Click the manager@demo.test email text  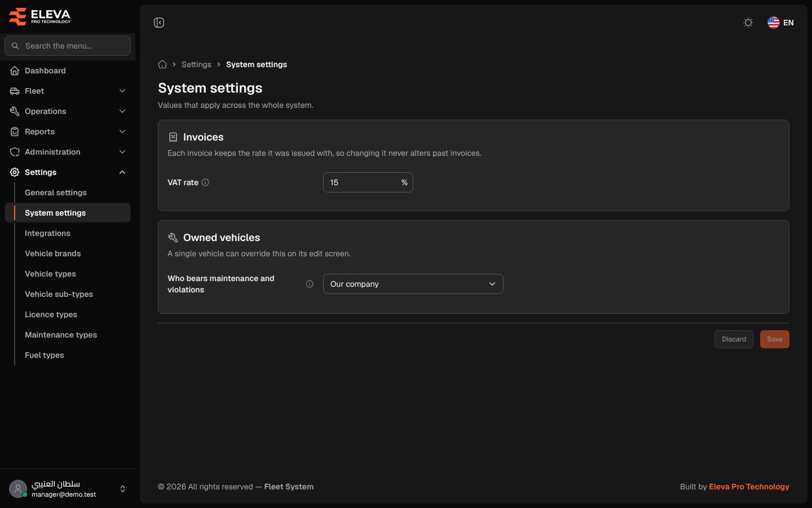coord(64,494)
